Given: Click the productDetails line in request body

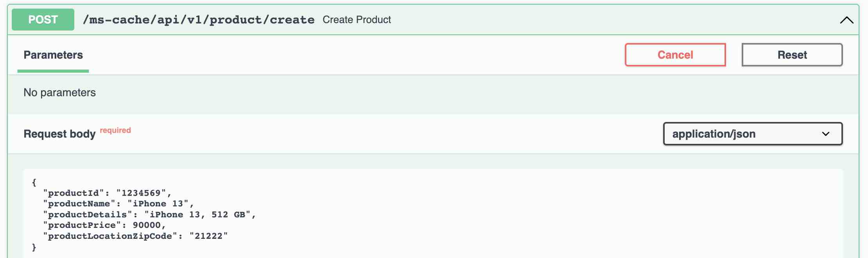Looking at the screenshot, I should coord(149,215).
